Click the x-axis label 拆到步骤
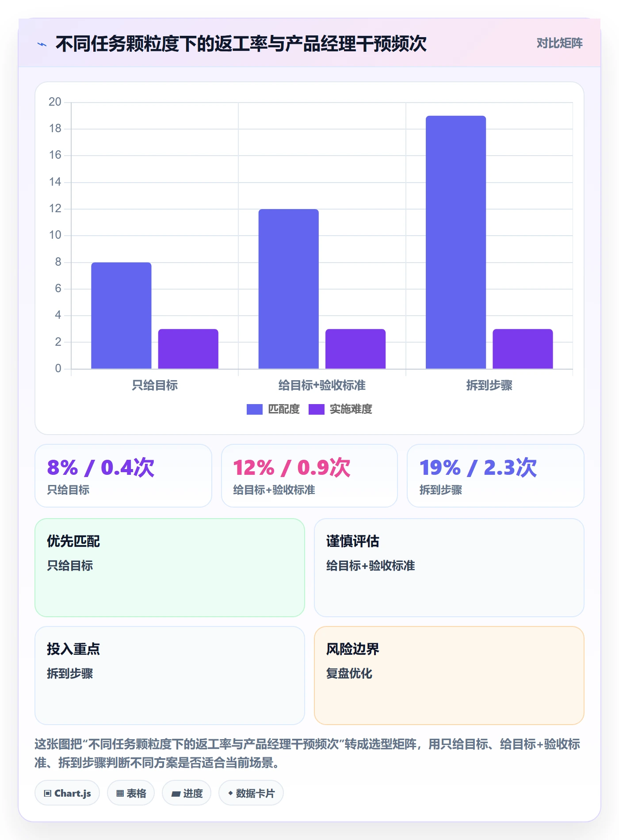This screenshot has height=840, width=619. pyautogui.click(x=489, y=386)
